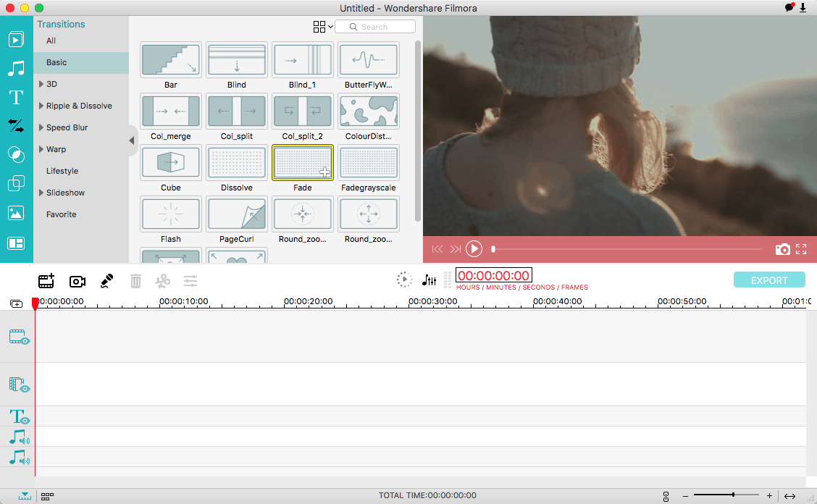Add the Fade transition via plus icon

click(324, 172)
